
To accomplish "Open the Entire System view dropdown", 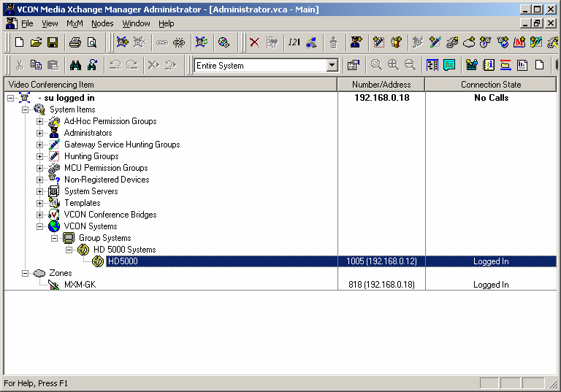I will coord(332,66).
